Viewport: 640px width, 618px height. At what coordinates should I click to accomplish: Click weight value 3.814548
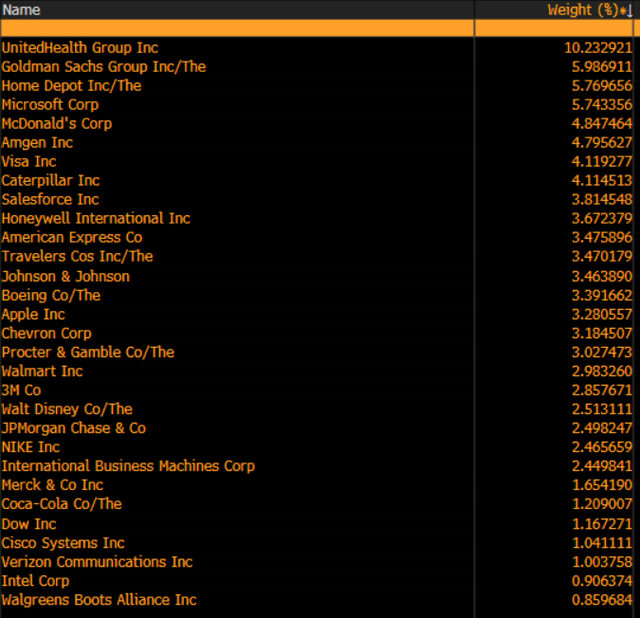pos(602,199)
